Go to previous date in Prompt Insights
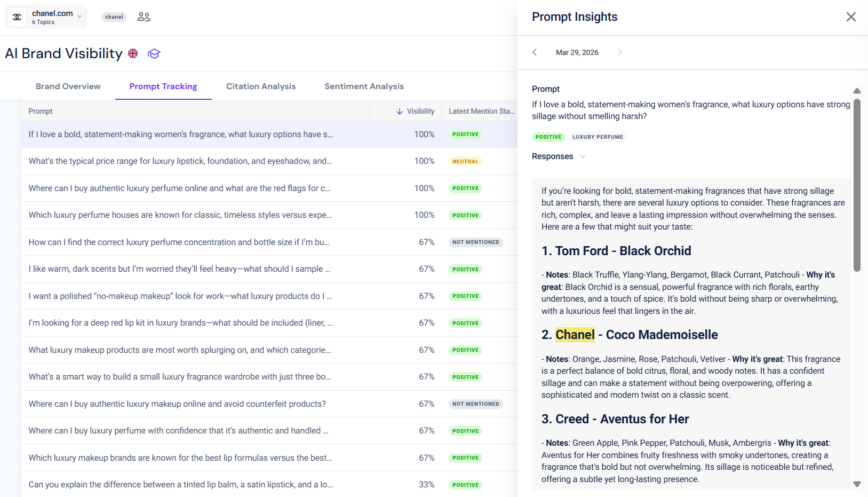This screenshot has height=497, width=868. pyautogui.click(x=535, y=52)
